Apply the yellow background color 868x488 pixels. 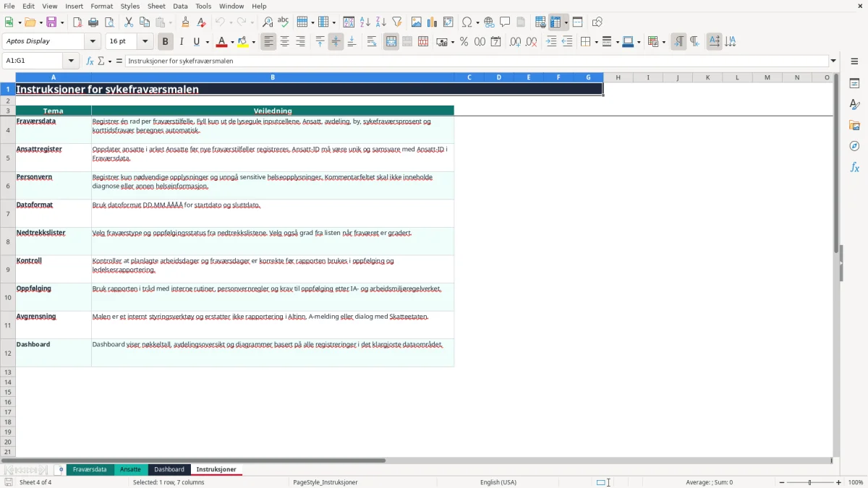tap(242, 42)
